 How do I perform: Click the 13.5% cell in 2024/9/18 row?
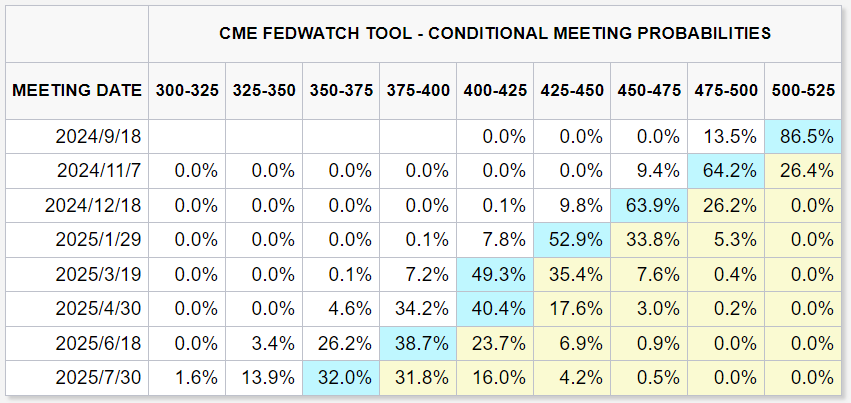(x=727, y=137)
